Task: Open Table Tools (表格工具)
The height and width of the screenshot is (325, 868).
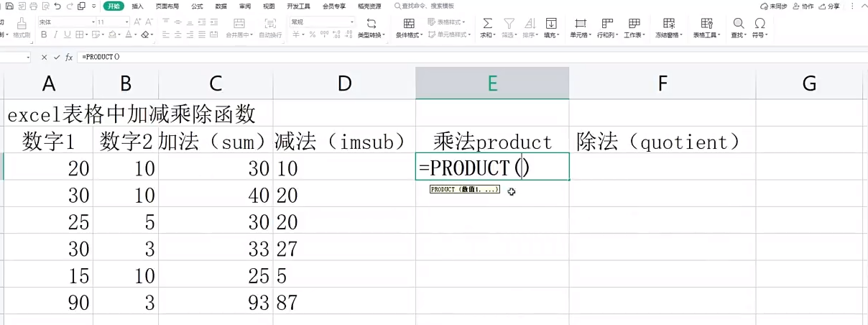Action: tap(707, 28)
